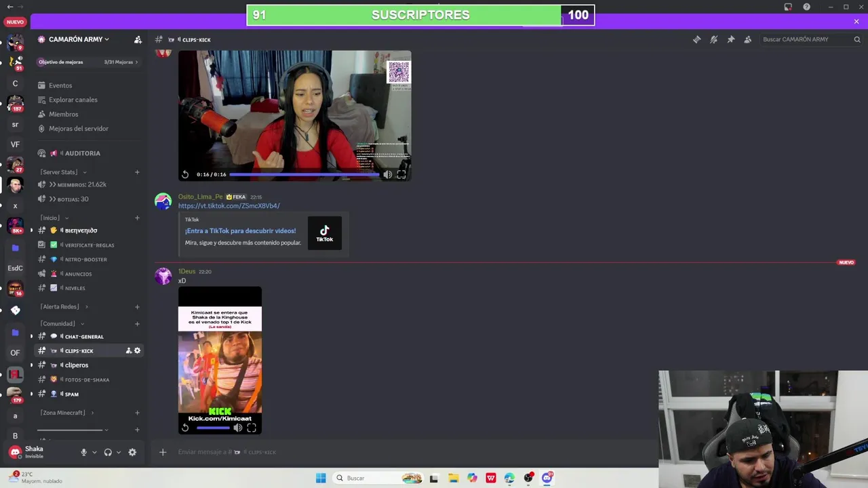Toggle microphone mute in user panel

[84, 452]
